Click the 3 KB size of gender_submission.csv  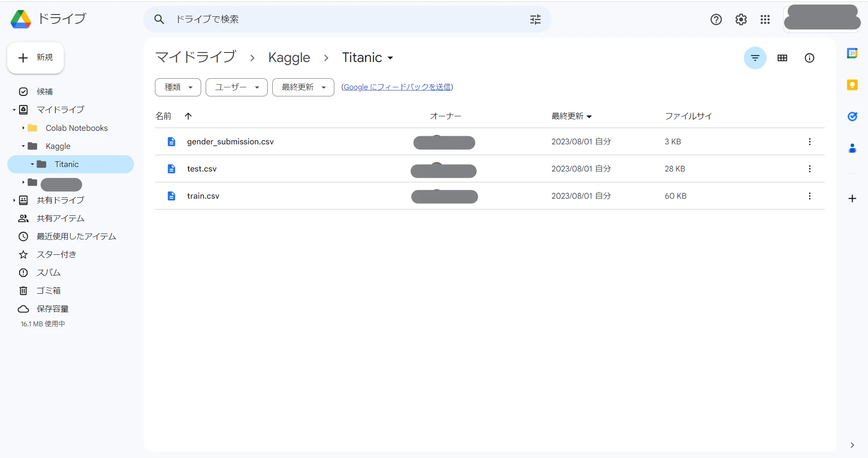click(673, 142)
